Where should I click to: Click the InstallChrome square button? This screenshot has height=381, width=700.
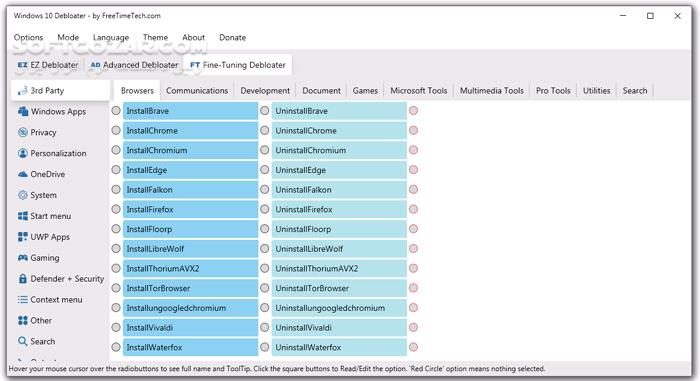coord(191,130)
